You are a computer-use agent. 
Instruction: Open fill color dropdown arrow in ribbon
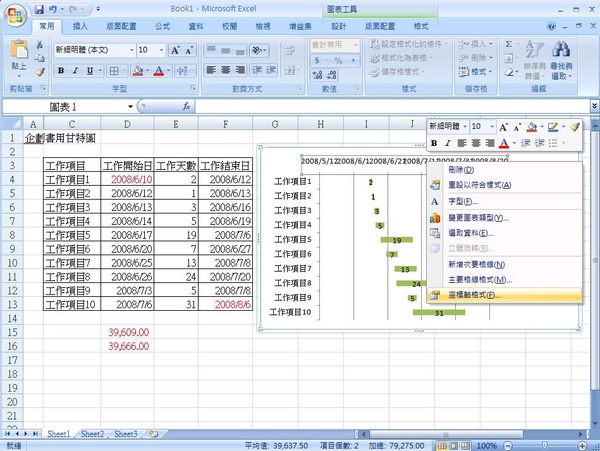coord(147,71)
